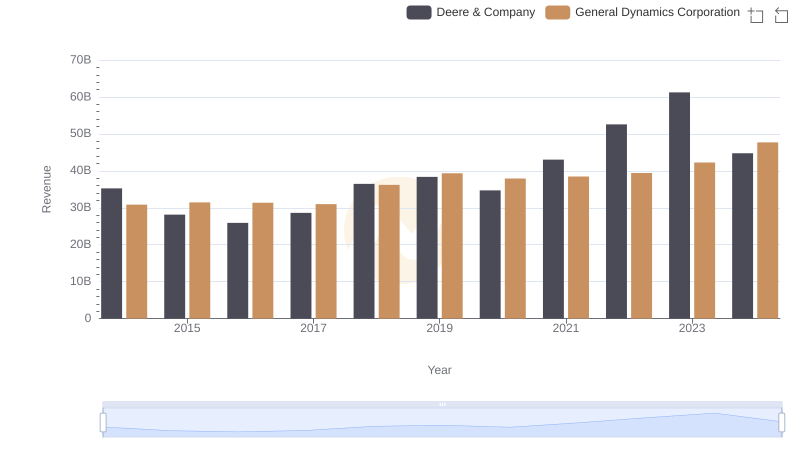Click the area zoom tool icon

coord(756,15)
